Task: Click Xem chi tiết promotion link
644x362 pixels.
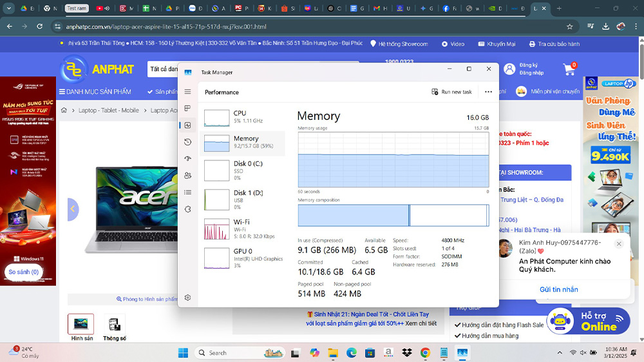Action: click(x=421, y=323)
